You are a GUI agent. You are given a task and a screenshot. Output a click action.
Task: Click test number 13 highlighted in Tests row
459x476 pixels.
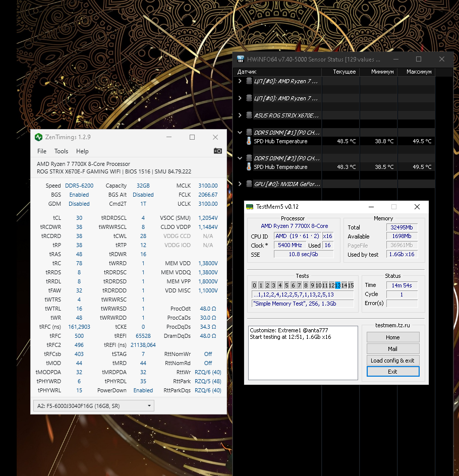pos(337,285)
